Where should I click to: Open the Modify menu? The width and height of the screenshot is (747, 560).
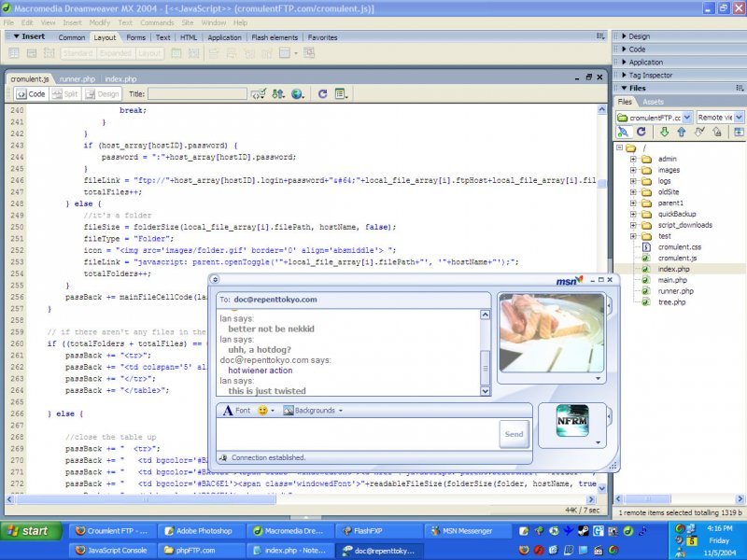click(x=99, y=22)
